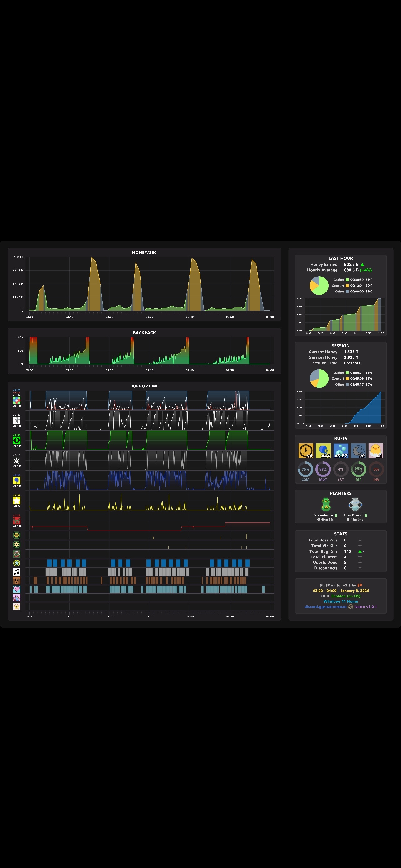Viewport: 401px width, 868px height.
Task: Select the blue balloon buff icon
Action: 17,481
